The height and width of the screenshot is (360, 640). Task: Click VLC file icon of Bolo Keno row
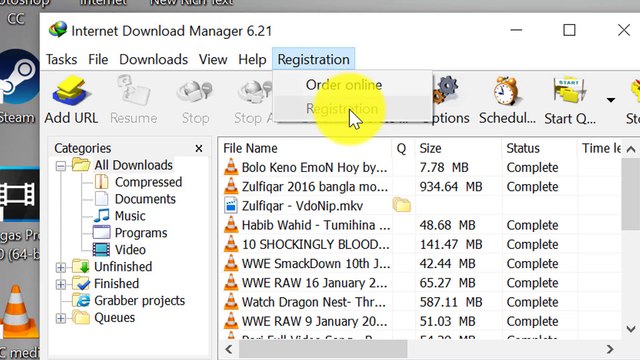[231, 167]
